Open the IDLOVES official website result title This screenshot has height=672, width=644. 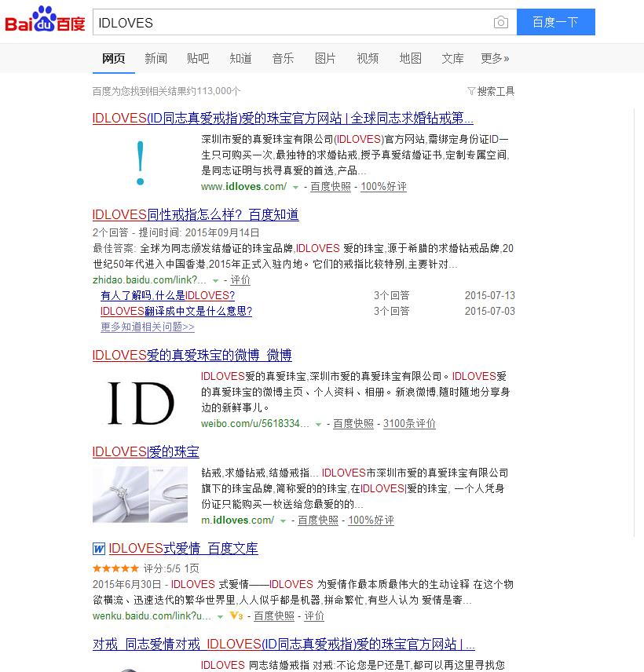click(x=283, y=118)
